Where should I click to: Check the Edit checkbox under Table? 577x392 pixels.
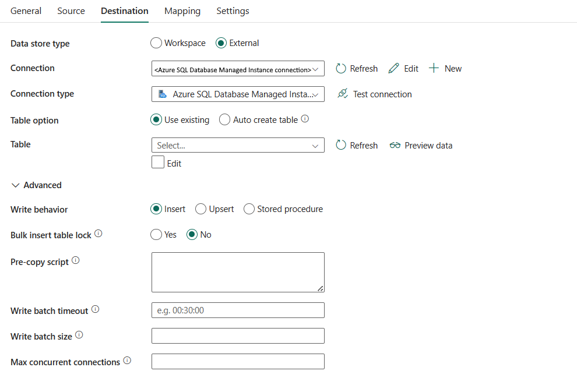158,162
